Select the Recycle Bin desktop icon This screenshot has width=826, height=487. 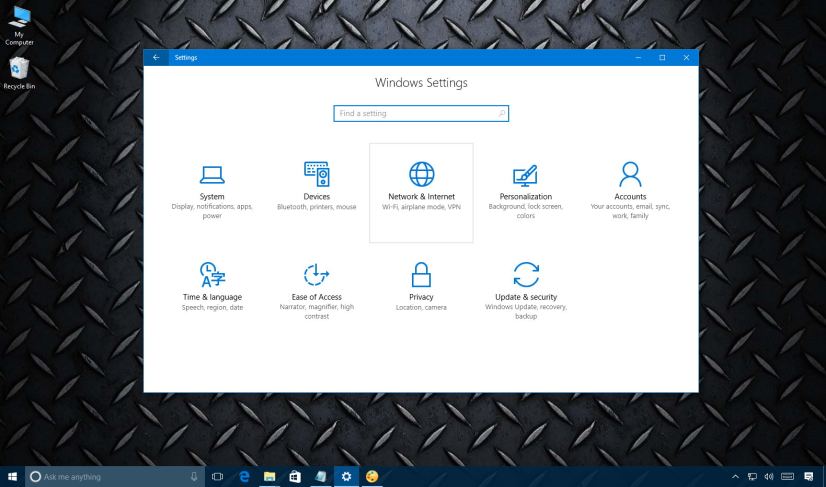click(19, 73)
